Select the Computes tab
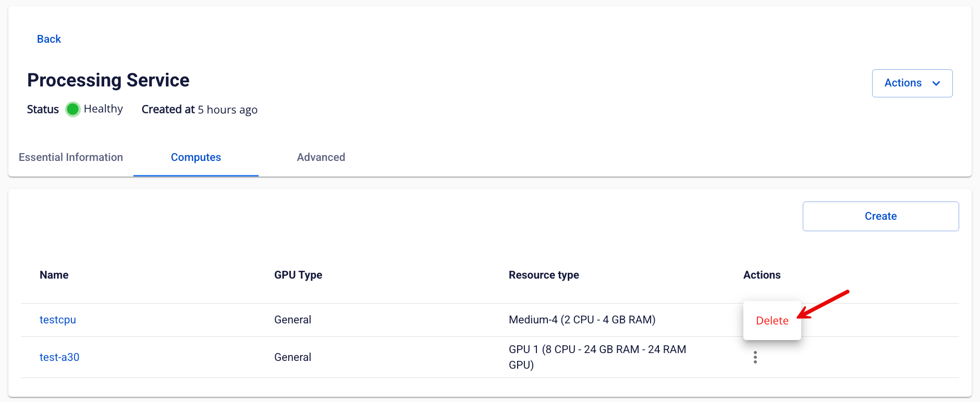The width and height of the screenshot is (980, 402). click(196, 157)
